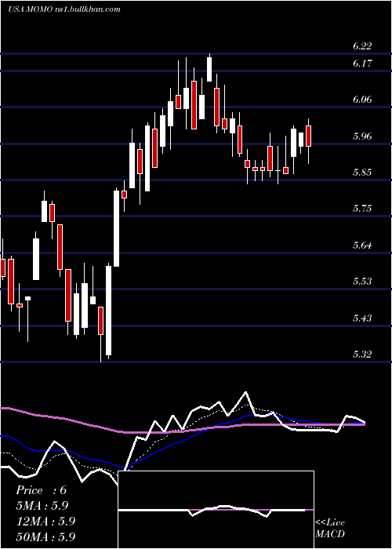Click the 6.22 price level label
Image resolution: width=392 pixels, height=549 pixels.
361,46
